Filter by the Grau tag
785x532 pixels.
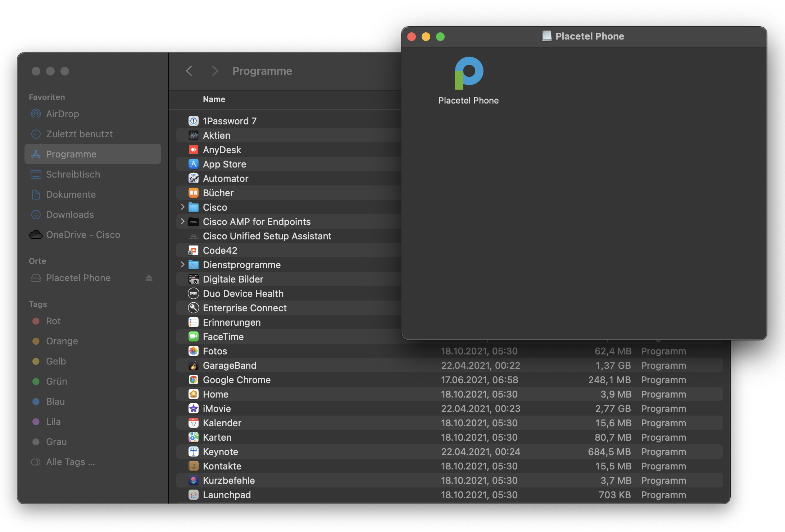point(93,442)
